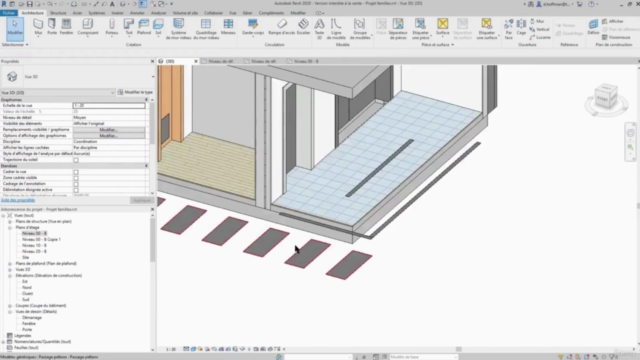Click Modifier for Remplacements visibilité / graphisme
The height and width of the screenshot is (360, 640).
coord(109,130)
